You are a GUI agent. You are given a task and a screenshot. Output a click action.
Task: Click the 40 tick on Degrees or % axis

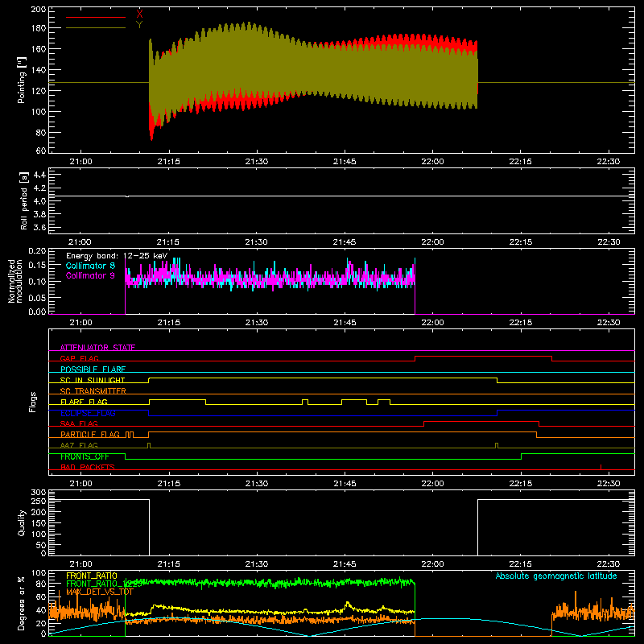[x=41, y=610]
